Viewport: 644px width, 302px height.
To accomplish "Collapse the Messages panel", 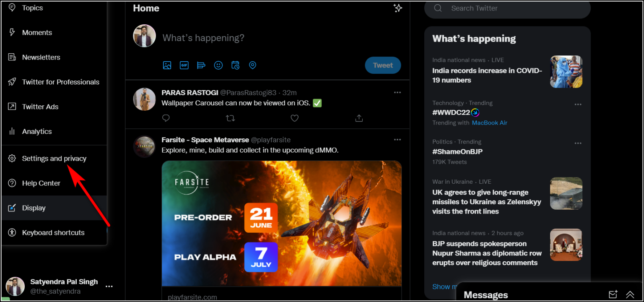I will [630, 294].
